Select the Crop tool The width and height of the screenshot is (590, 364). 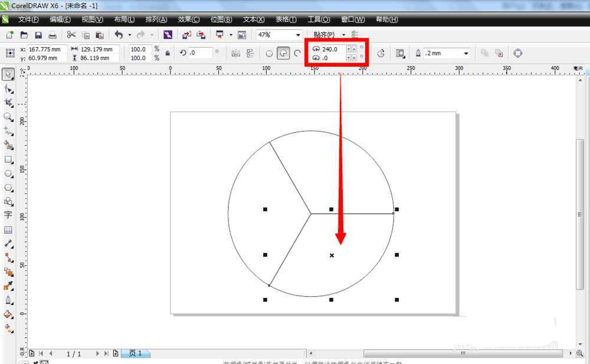point(8,103)
